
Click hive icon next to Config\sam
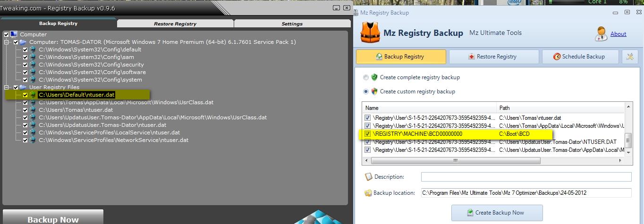33,57
